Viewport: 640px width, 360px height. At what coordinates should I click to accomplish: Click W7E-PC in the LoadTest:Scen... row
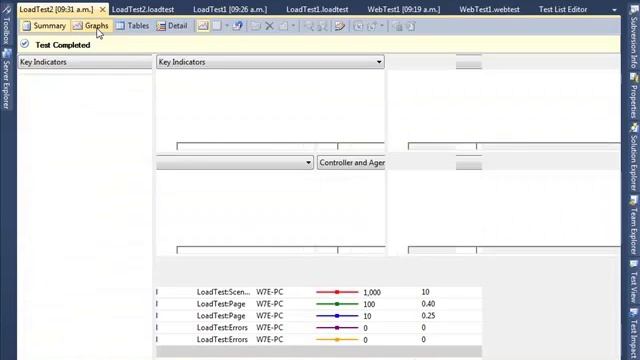pos(269,292)
